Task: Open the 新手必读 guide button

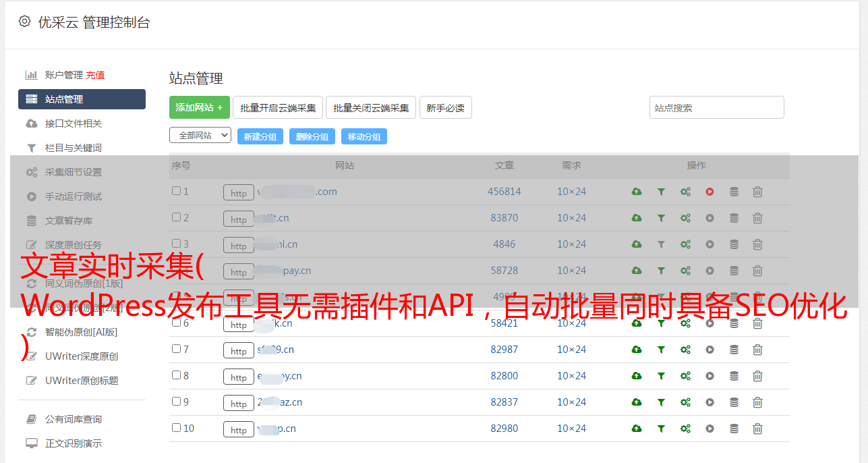Action: (446, 107)
